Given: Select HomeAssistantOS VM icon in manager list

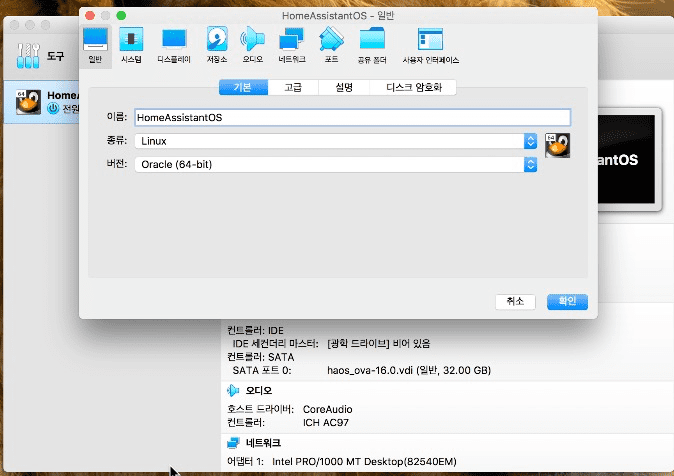Looking at the screenshot, I should 28,102.
